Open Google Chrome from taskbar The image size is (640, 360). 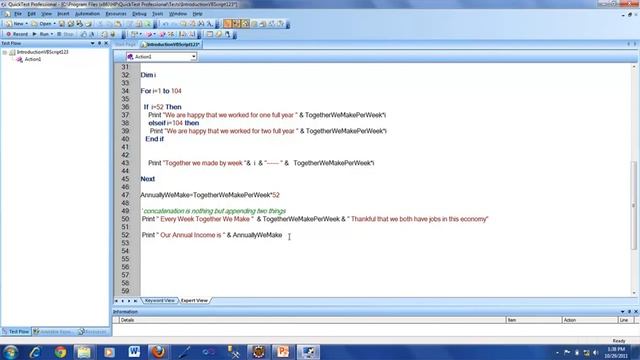pos(60,352)
